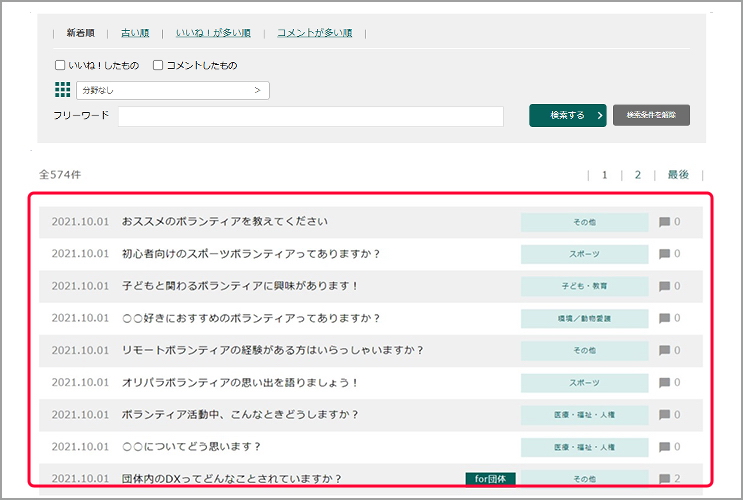743x500 pixels.
Task: Select the for団体 tag label
Action: click(490, 479)
